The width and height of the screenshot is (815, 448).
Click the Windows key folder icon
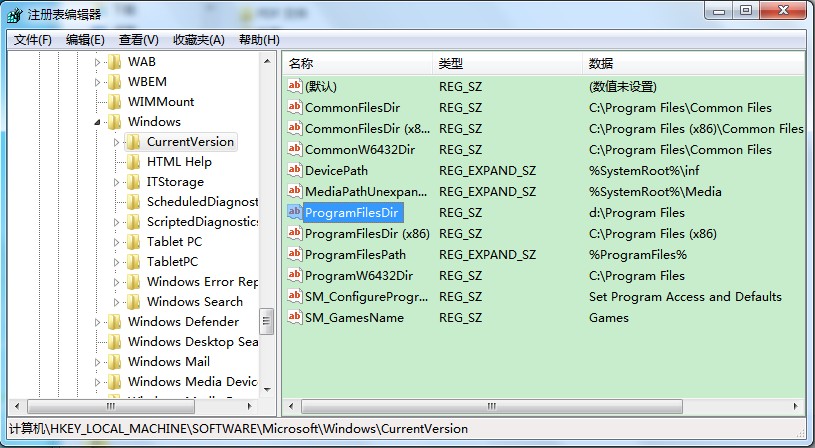[114, 122]
